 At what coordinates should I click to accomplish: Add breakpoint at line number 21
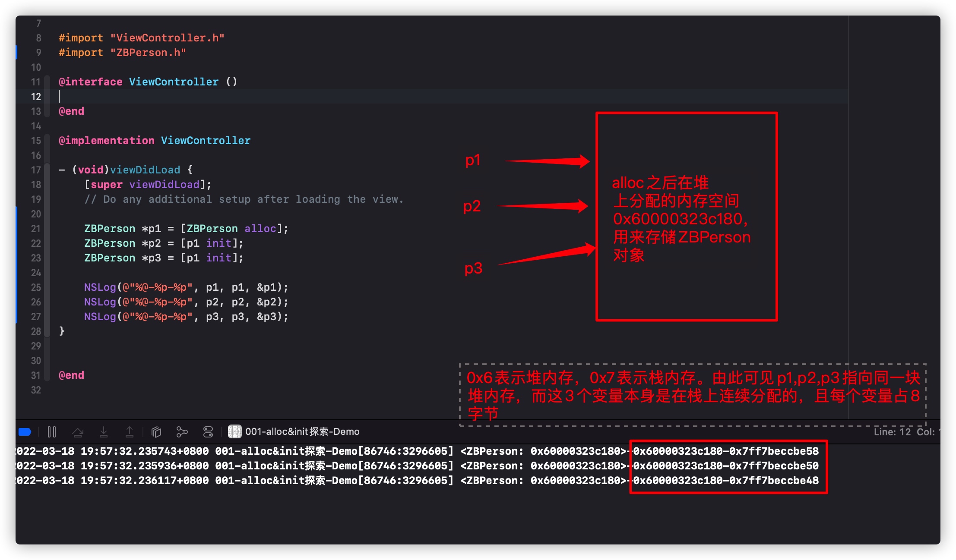click(x=35, y=229)
